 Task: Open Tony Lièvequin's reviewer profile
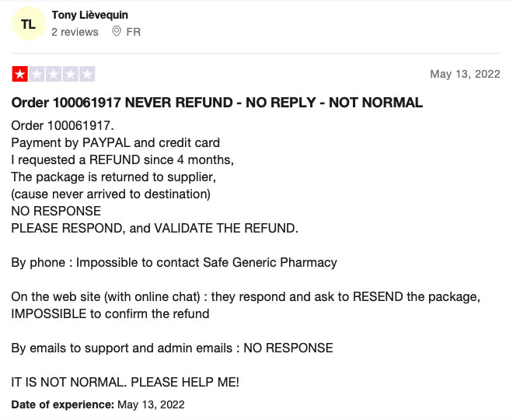click(x=89, y=15)
